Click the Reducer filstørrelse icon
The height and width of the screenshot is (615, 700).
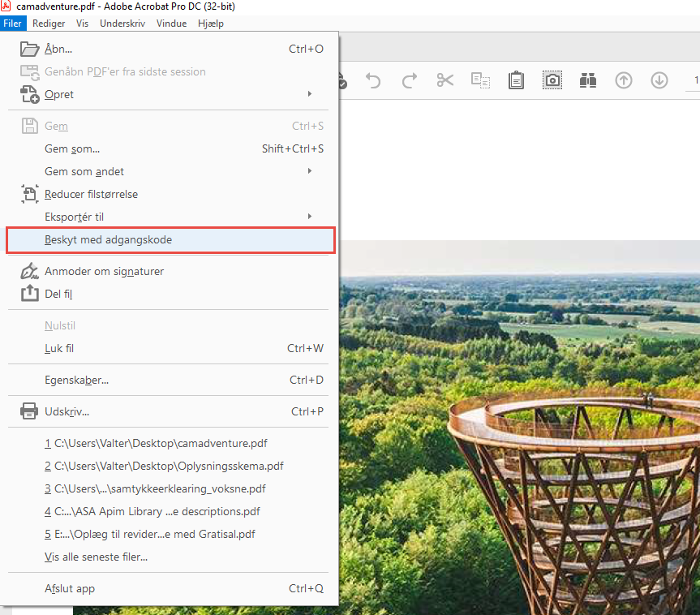(x=29, y=194)
